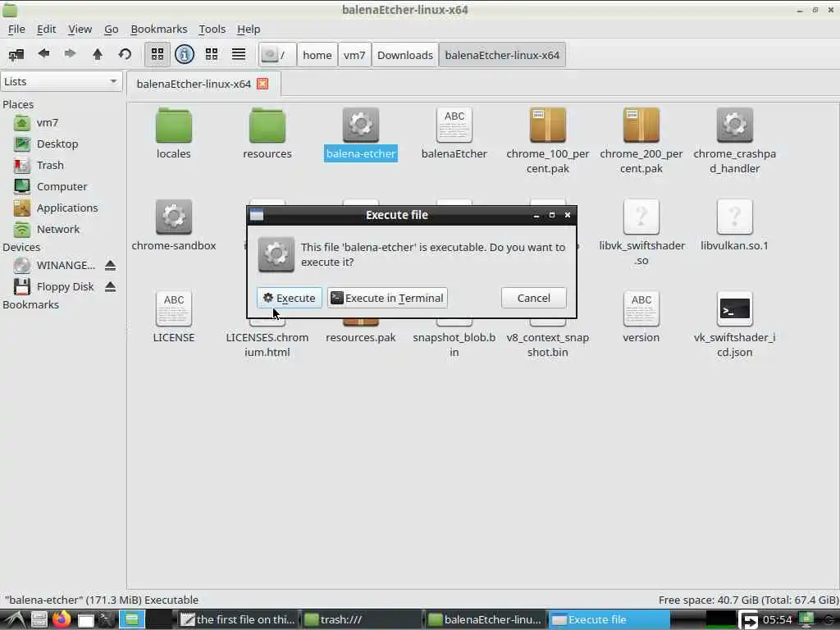Open the Edit menu
The height and width of the screenshot is (630, 840).
click(x=46, y=29)
